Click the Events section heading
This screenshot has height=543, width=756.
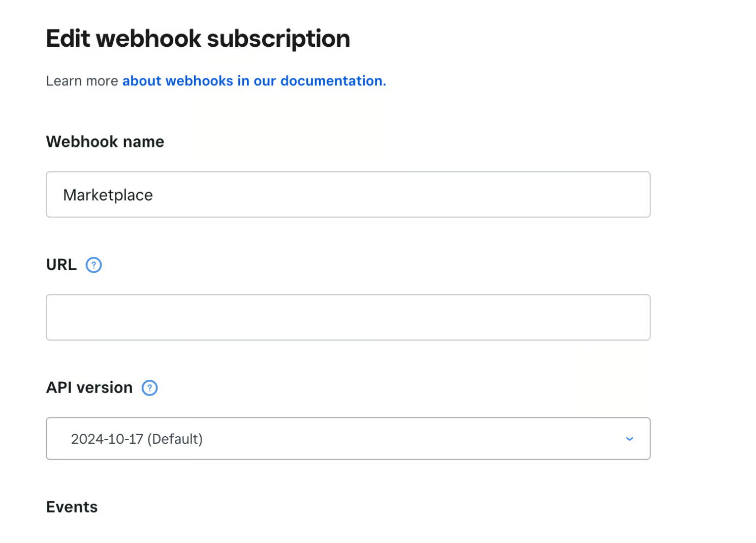(72, 507)
